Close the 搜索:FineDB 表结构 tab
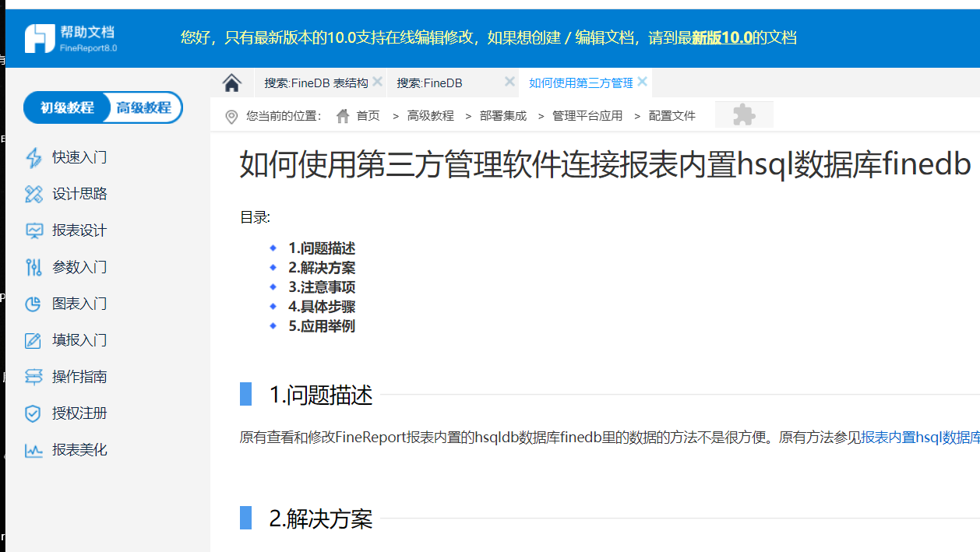Viewport: 980px width, 552px height. click(x=377, y=82)
